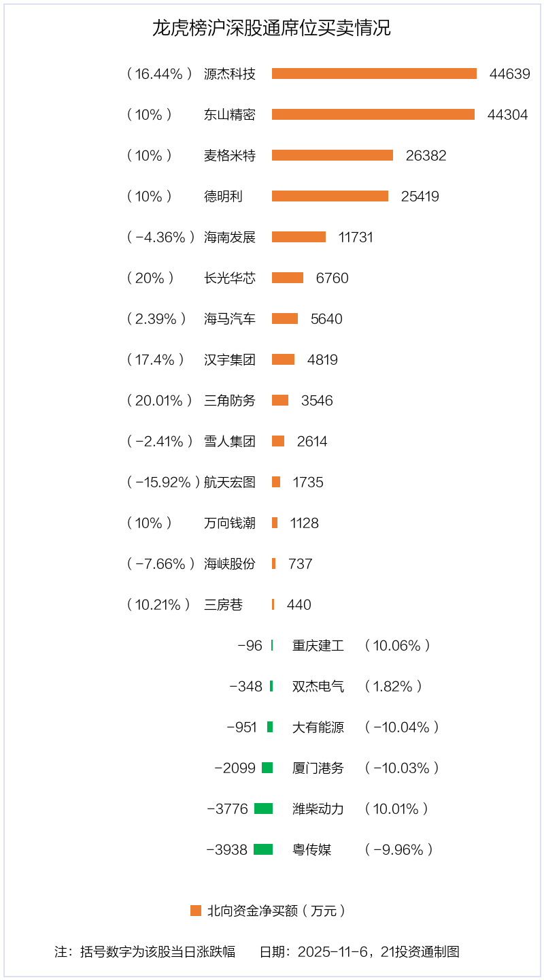Select the 潍柴动力 green bar
Image resolution: width=544 pixels, height=980 pixels.
(x=263, y=808)
